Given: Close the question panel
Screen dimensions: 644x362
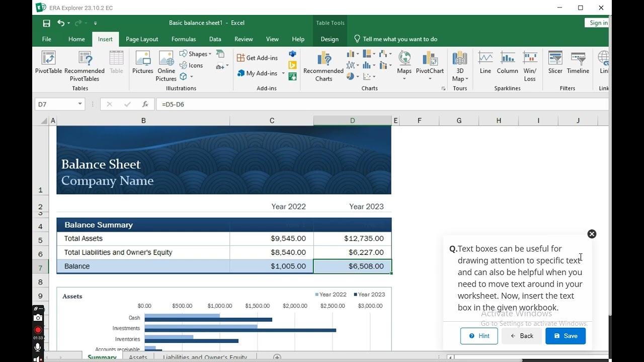Looking at the screenshot, I should [592, 234].
